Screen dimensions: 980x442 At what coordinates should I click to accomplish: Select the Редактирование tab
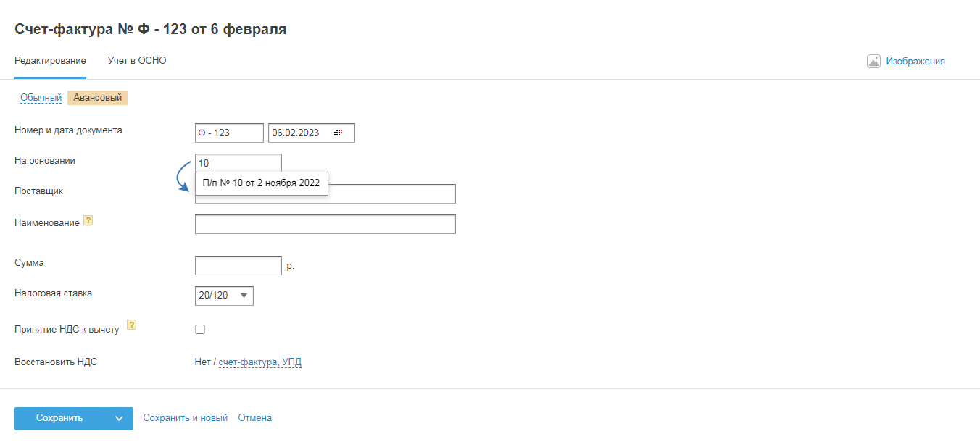pyautogui.click(x=50, y=61)
